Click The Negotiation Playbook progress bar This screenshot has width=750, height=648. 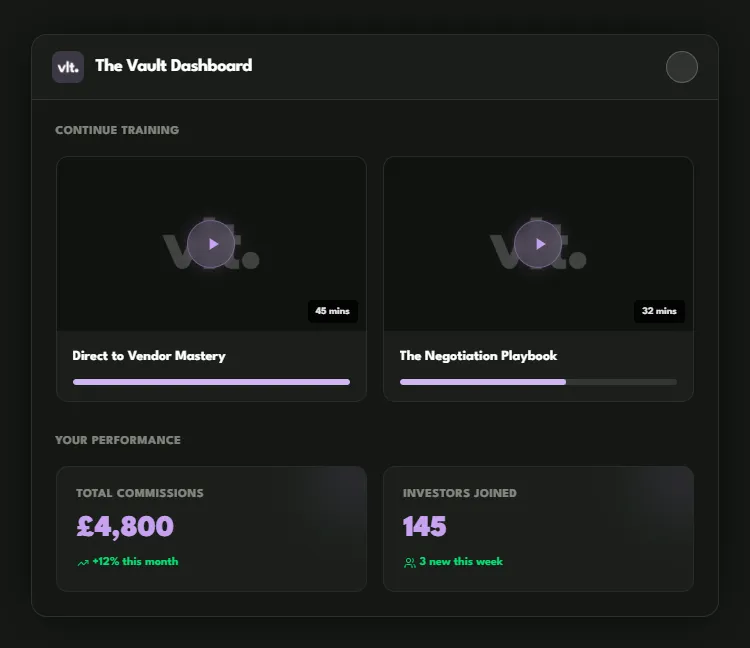pos(538,382)
